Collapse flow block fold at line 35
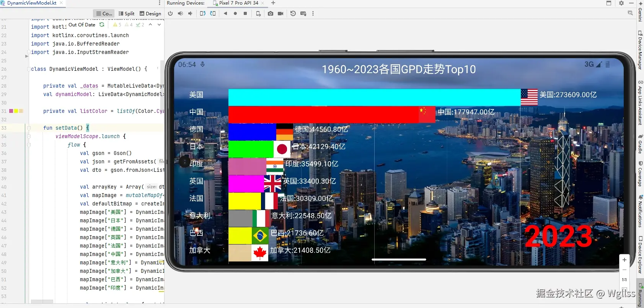 click(x=28, y=145)
